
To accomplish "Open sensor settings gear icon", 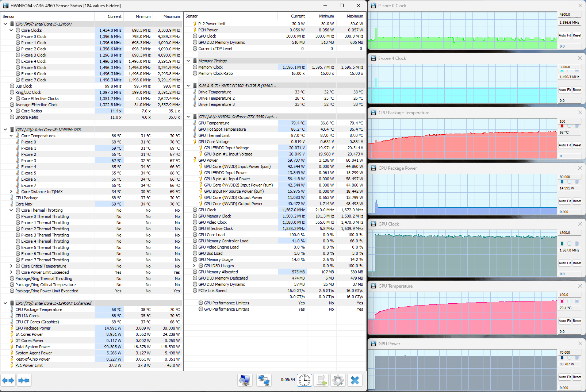I will point(338,380).
